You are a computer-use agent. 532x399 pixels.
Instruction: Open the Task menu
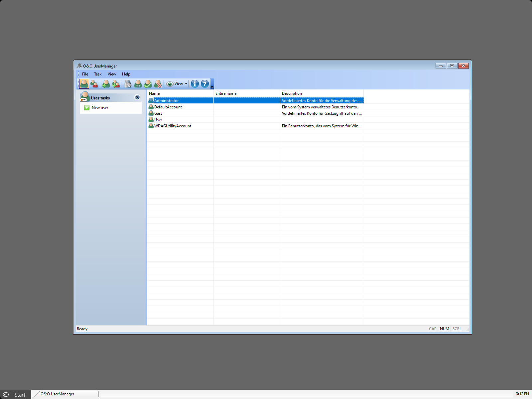click(x=98, y=74)
